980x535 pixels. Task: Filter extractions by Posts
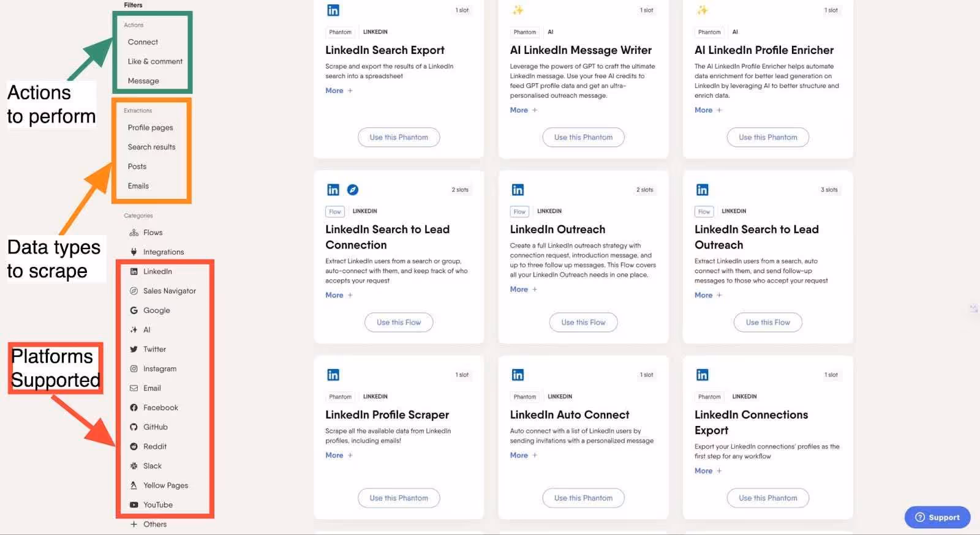(137, 166)
